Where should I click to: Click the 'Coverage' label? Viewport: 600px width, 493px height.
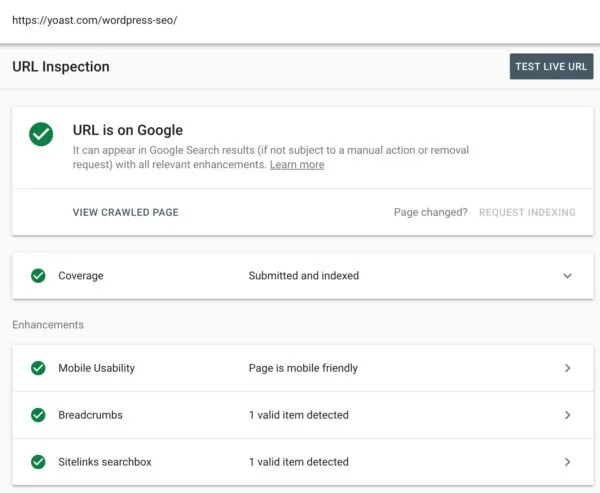81,276
